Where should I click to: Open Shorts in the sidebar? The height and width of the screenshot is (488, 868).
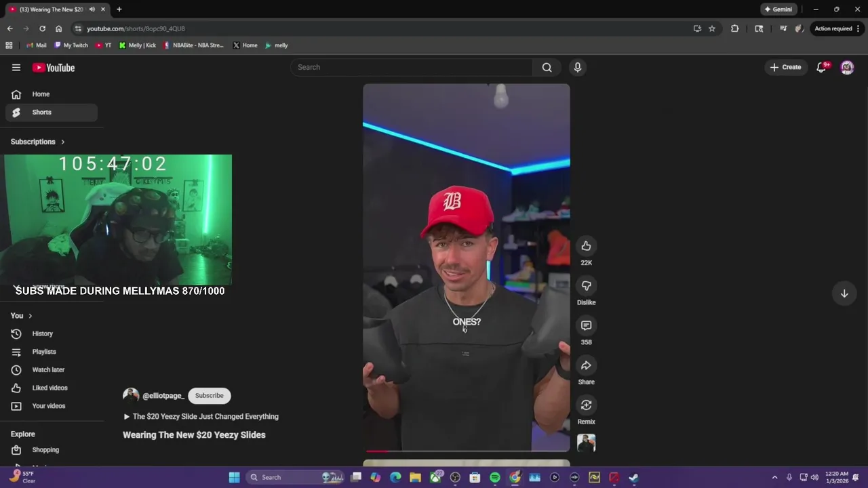52,113
